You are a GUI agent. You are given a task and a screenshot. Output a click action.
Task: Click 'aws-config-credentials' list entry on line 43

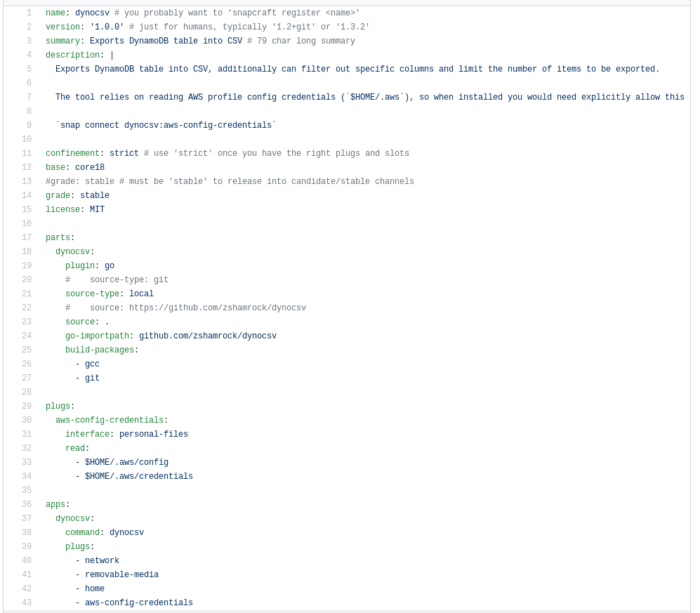coord(139,602)
